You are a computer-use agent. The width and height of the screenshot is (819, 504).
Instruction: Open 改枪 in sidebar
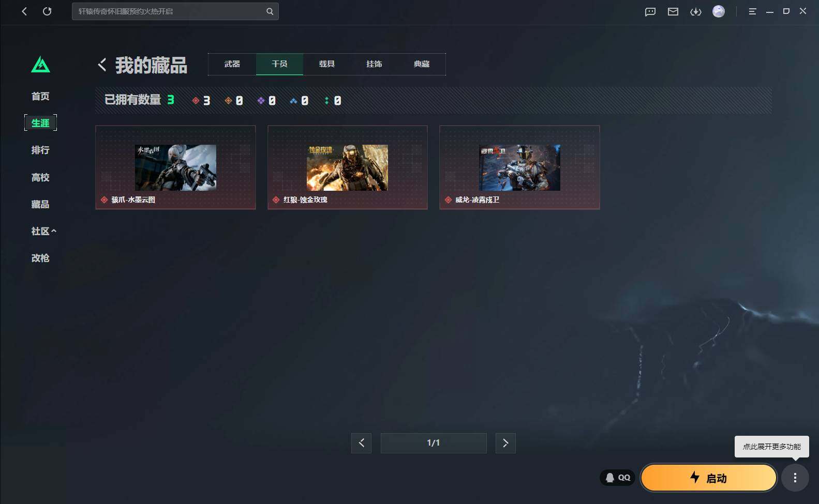point(40,258)
